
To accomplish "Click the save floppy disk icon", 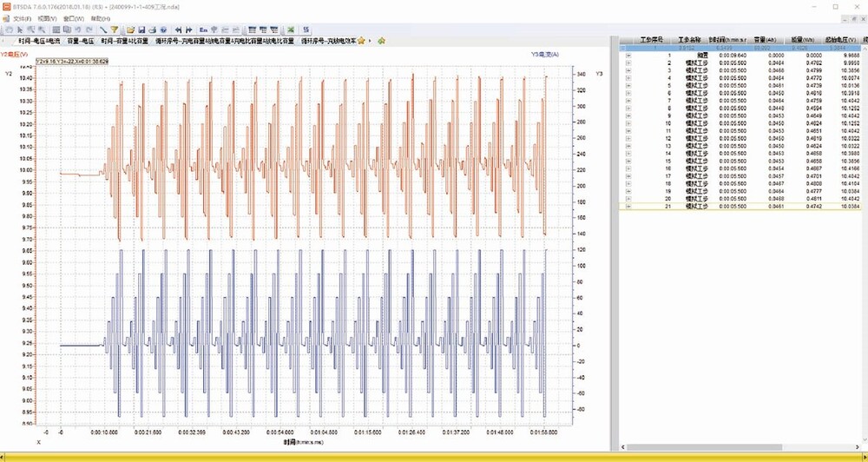I will point(141,30).
